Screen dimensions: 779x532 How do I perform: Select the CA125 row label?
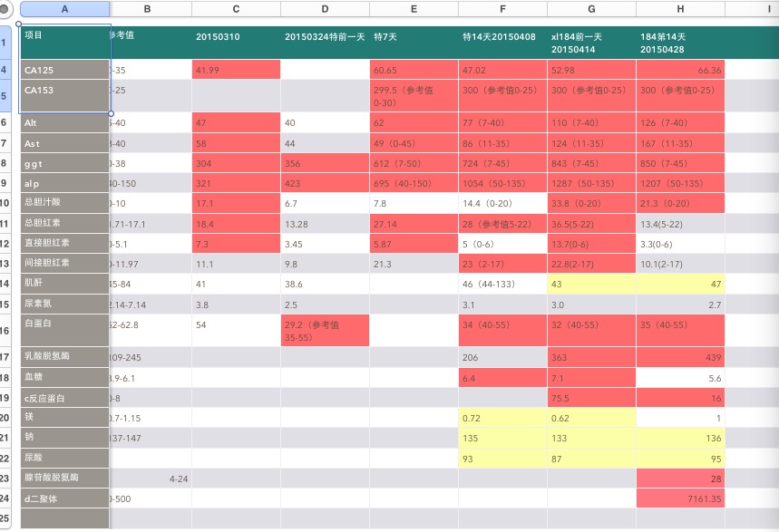(x=65, y=70)
